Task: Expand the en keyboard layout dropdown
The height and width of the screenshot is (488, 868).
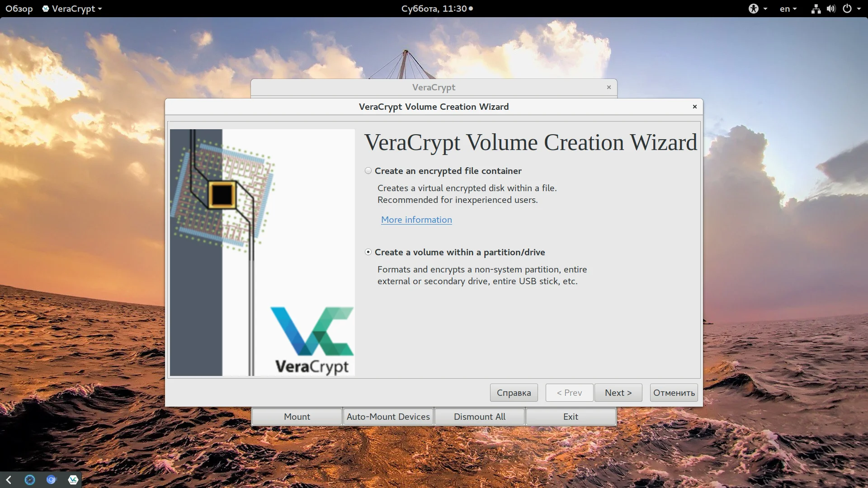Action: tap(788, 9)
